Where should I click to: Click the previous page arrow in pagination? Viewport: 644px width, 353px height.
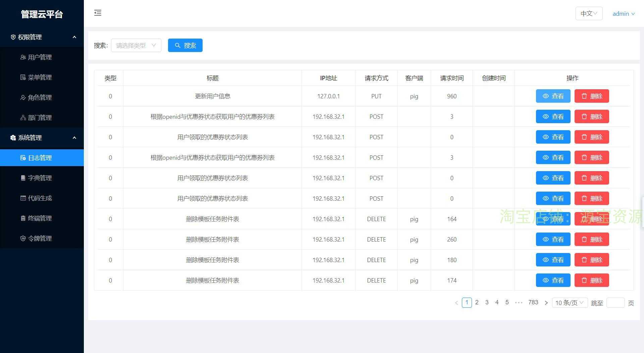[456, 303]
